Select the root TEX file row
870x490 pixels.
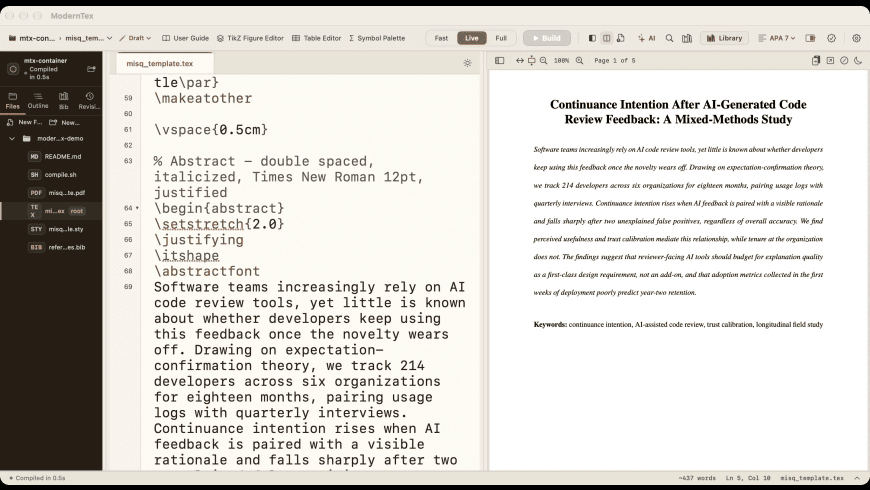point(51,211)
